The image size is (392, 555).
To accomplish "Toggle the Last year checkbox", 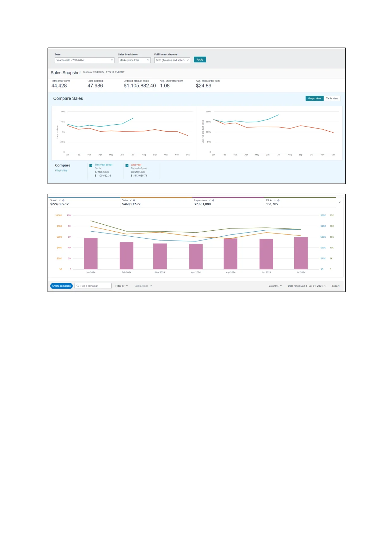I will (127, 165).
